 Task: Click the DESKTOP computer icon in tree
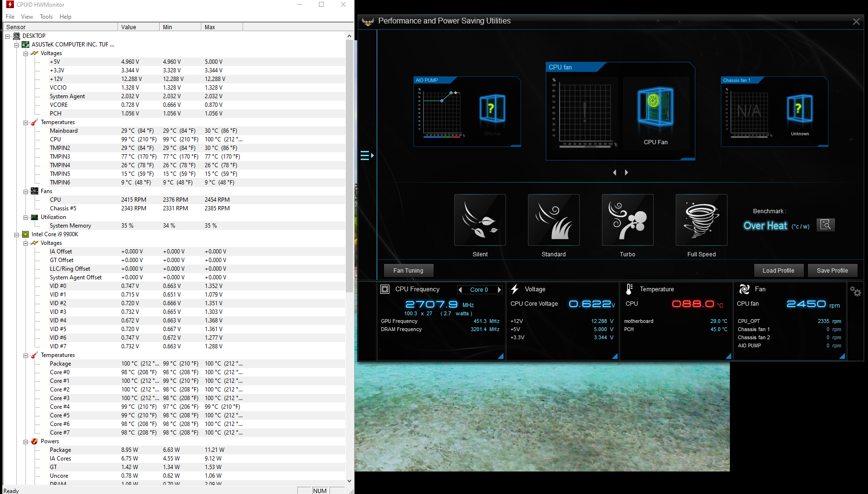[x=17, y=36]
